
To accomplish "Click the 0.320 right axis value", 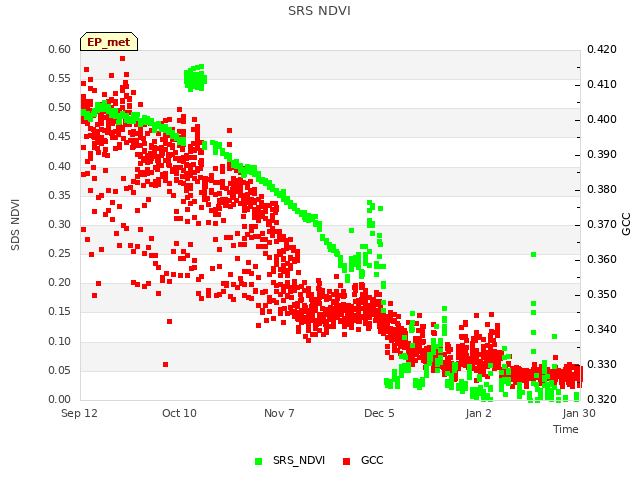I will (x=602, y=400).
